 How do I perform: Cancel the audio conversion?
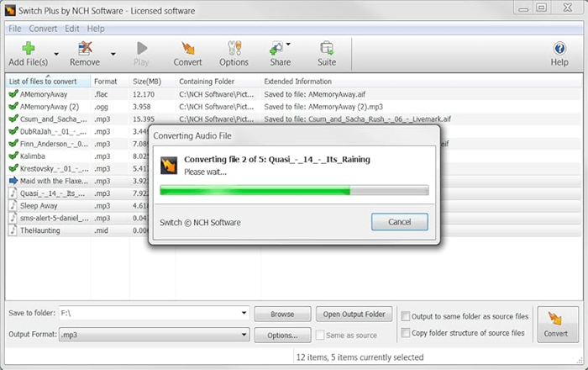(x=399, y=222)
